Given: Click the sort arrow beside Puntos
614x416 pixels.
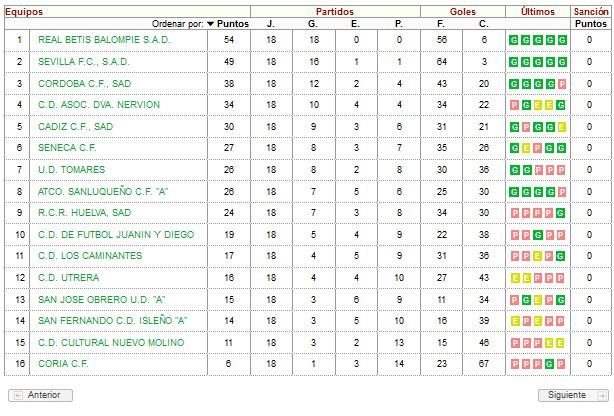Looking at the screenshot, I should coord(210,24).
